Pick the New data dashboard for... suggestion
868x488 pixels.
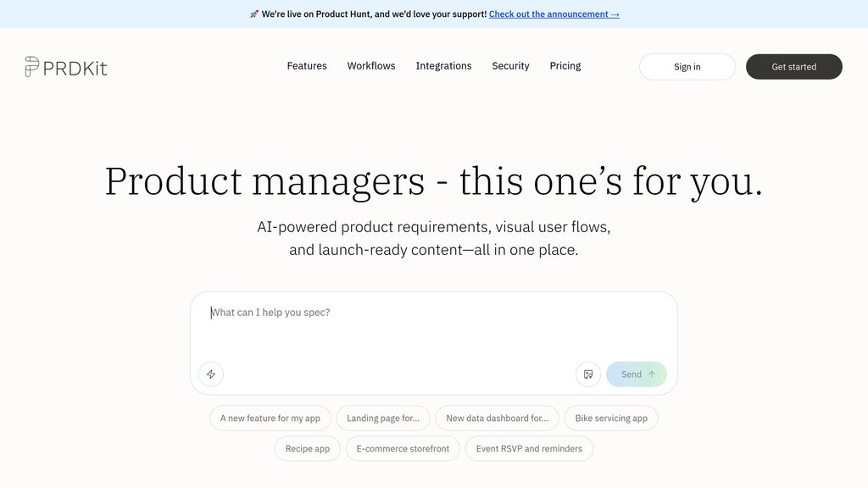click(x=497, y=419)
